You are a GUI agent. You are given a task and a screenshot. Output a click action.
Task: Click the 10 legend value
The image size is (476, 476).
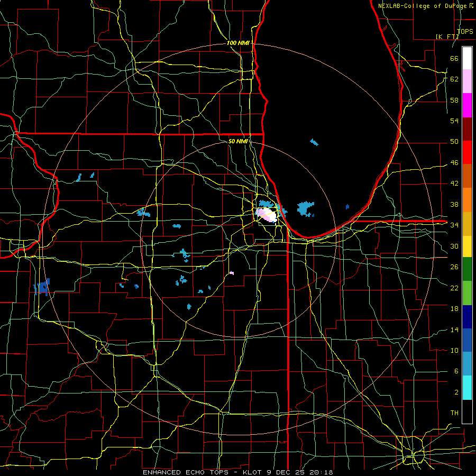click(x=454, y=350)
